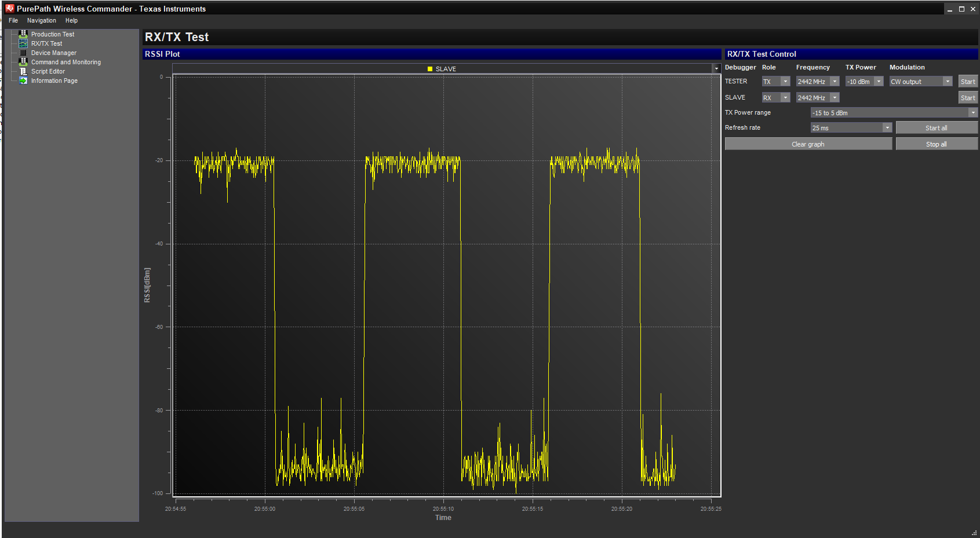Click the RSSI Plot panel title

[x=162, y=54]
